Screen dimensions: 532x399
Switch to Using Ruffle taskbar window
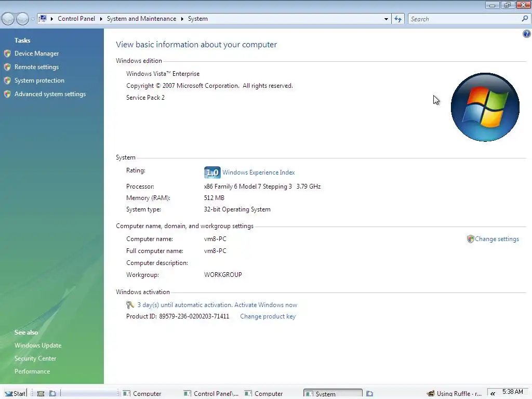[455, 394]
